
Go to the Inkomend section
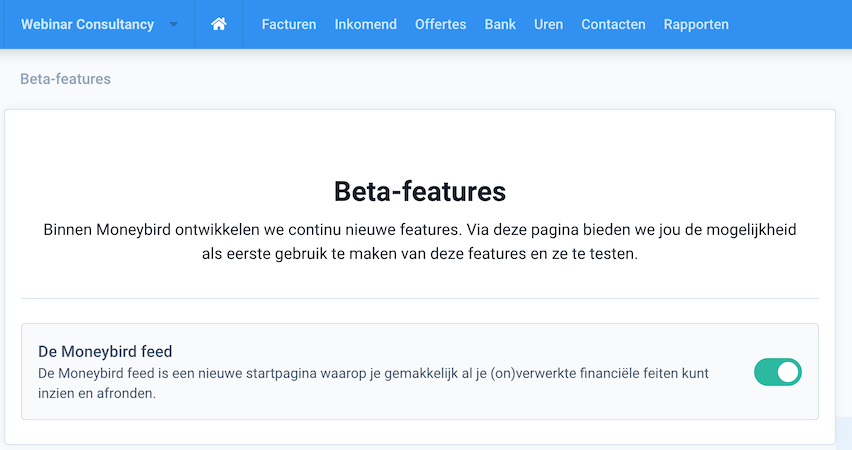[x=365, y=24]
